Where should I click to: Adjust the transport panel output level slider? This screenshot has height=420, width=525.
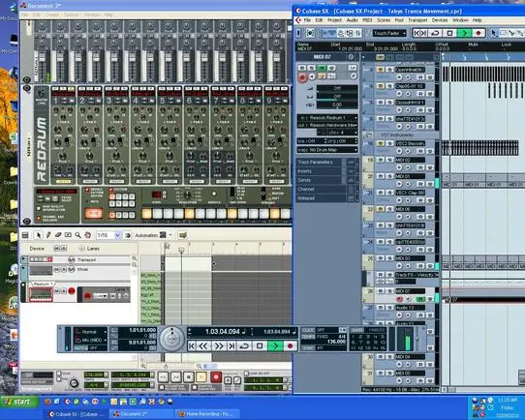[x=417, y=339]
